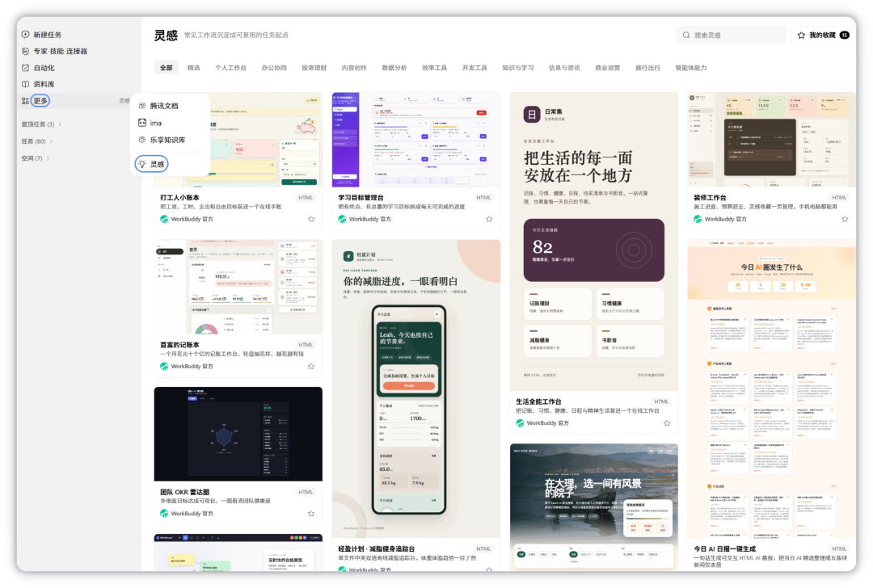Screen dimensions: 873x588
Task: Click WorkBuddy avatar under 生活全能工作台
Action: (520, 422)
